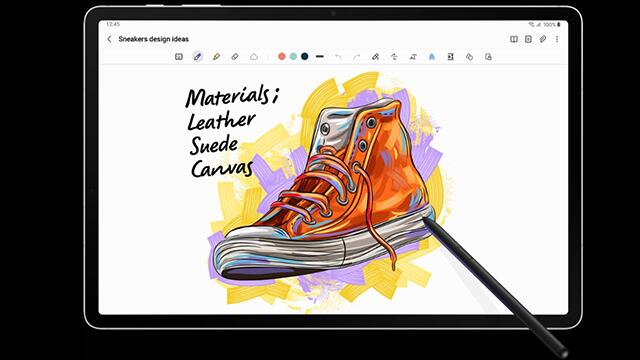Lock the canvas with the lock icon

click(x=488, y=57)
